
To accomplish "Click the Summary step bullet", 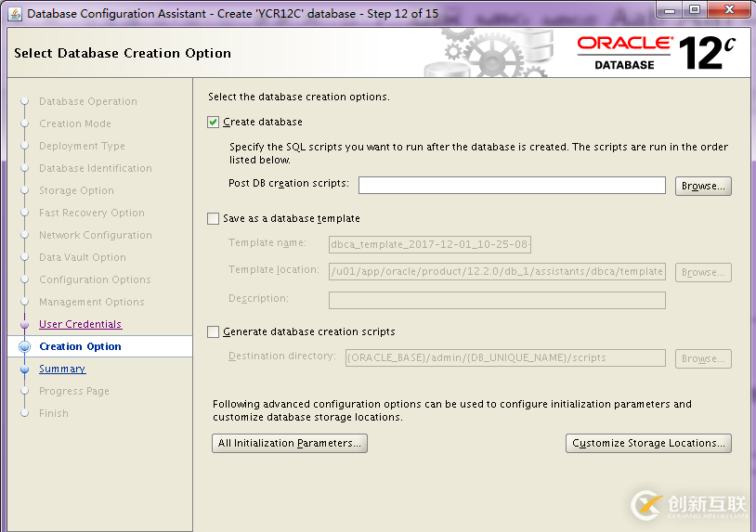I will tap(24, 370).
